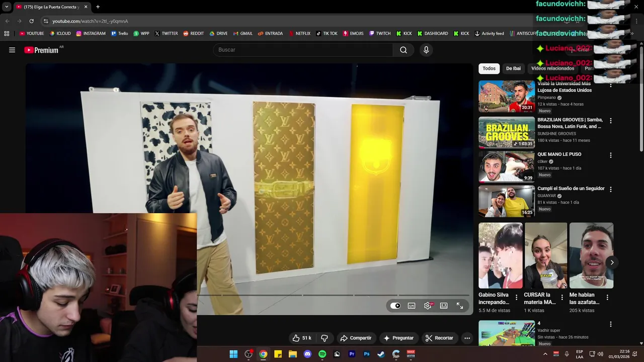
Task: Switch to theater mode view
Action: coord(444,306)
